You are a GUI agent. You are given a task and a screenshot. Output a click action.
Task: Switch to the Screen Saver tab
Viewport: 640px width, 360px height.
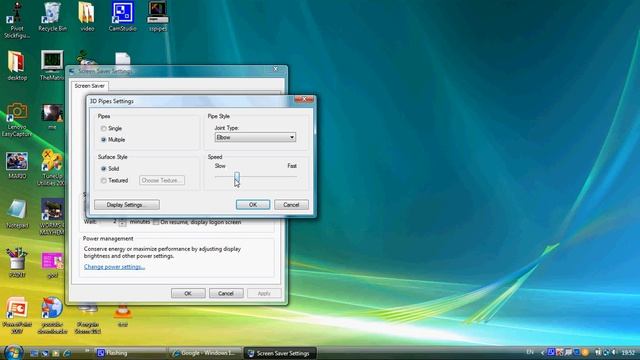(x=89, y=86)
